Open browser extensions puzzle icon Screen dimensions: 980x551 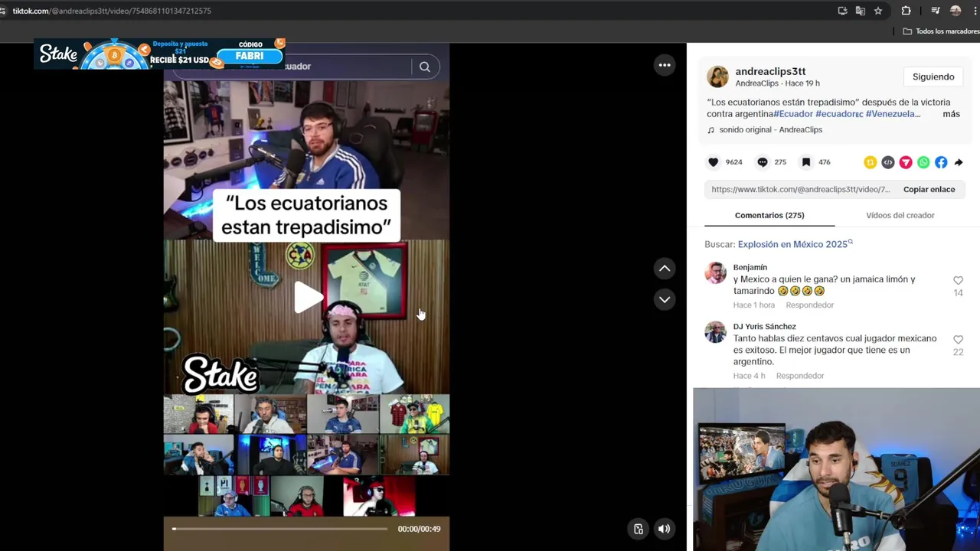click(906, 11)
